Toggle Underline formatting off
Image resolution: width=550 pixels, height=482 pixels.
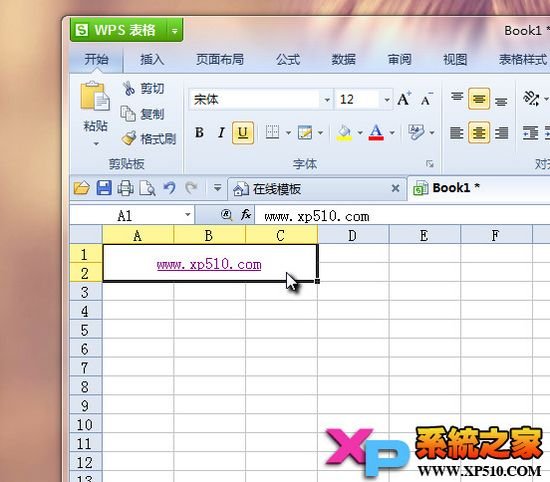(x=243, y=133)
